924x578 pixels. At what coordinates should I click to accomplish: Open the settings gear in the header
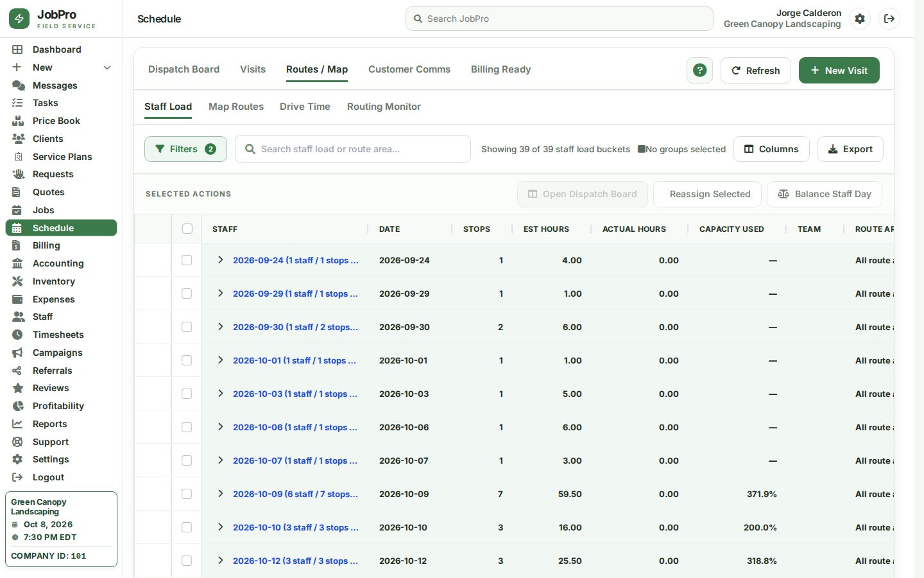[x=860, y=19]
